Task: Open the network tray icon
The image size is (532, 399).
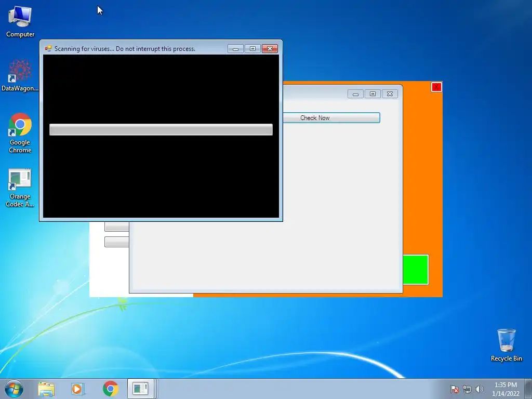Action: tap(467, 389)
